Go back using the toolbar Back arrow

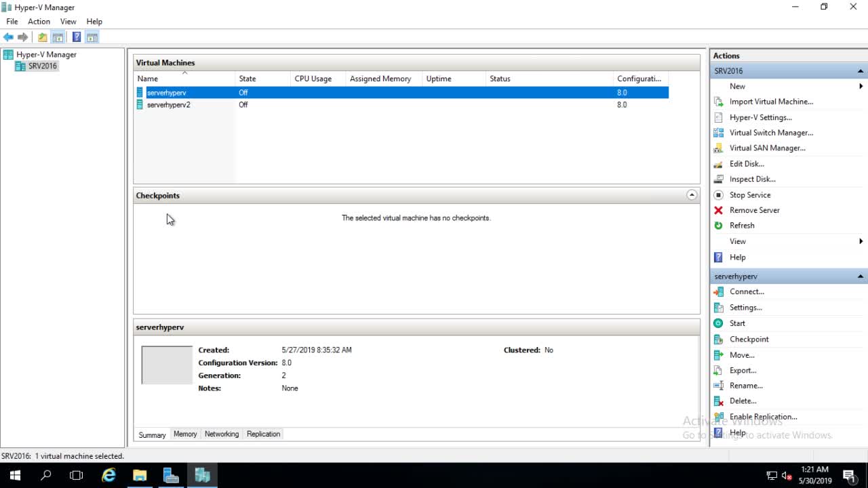tap(8, 37)
